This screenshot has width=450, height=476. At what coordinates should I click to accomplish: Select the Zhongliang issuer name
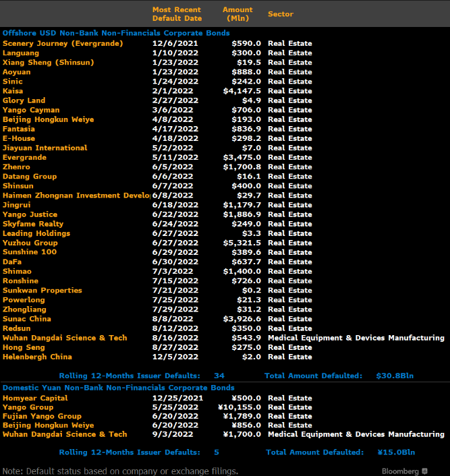pos(24,309)
